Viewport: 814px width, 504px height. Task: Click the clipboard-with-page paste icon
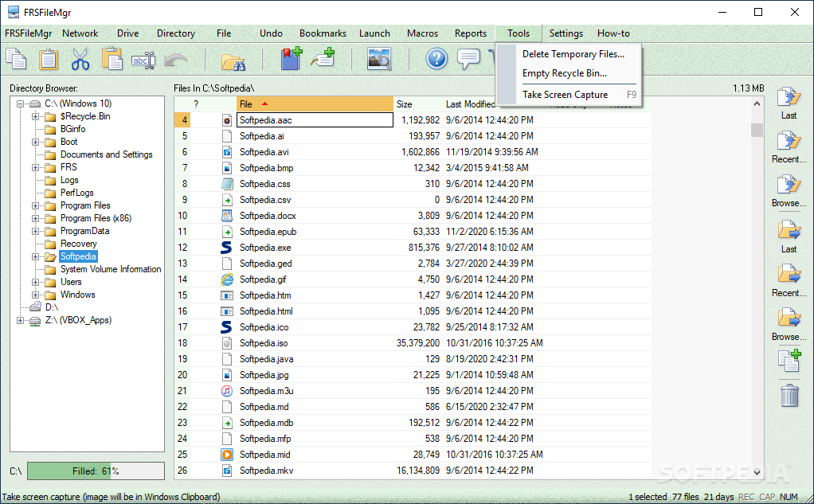(112, 59)
